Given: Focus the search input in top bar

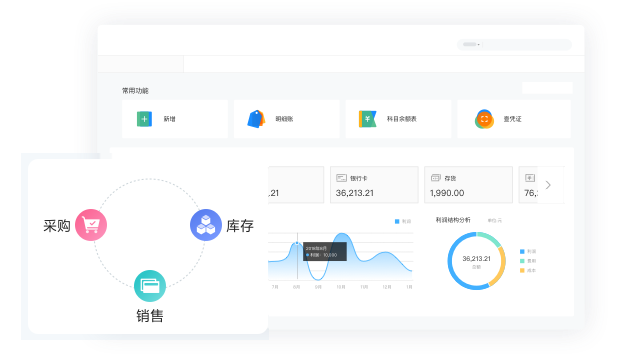Looking at the screenshot, I should tap(527, 44).
